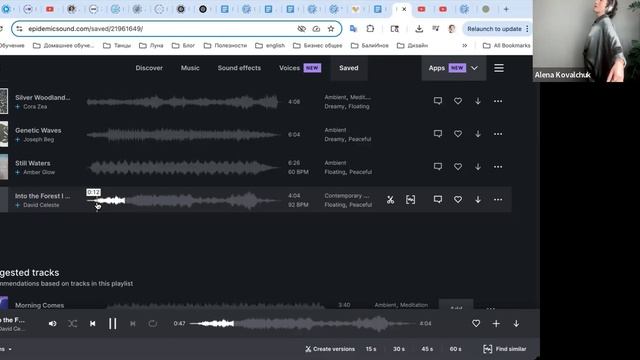This screenshot has width=640, height=360.
Task: Download the Genetic Waves track
Action: [x=478, y=134]
